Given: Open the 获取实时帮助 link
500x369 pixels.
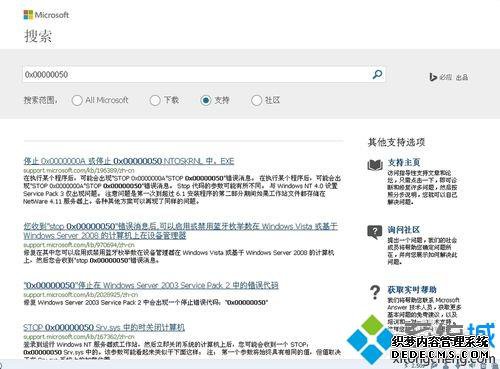Looking at the screenshot, I should (x=412, y=290).
